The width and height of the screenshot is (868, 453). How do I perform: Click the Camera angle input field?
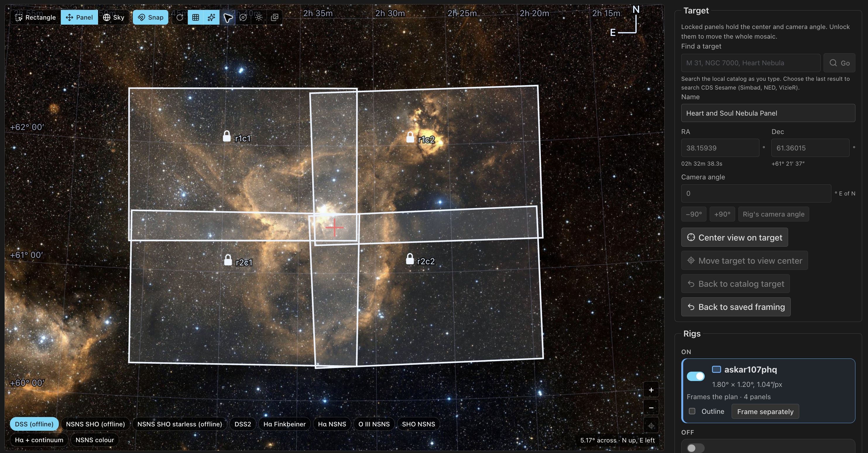(756, 193)
